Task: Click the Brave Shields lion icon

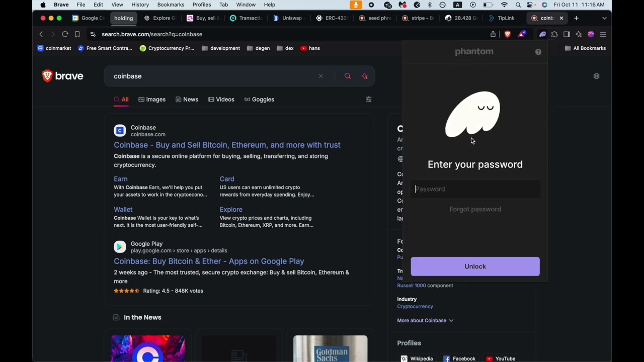Action: click(x=508, y=34)
